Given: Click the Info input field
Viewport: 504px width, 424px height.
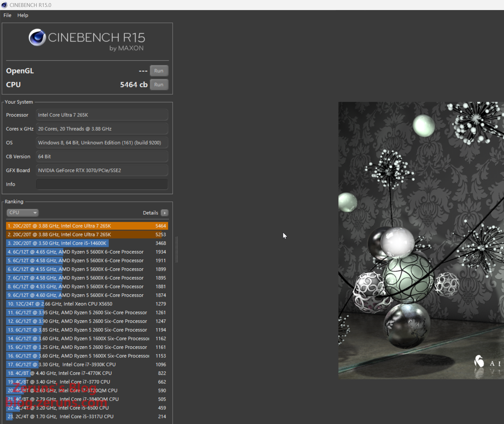Looking at the screenshot, I should click(x=102, y=184).
